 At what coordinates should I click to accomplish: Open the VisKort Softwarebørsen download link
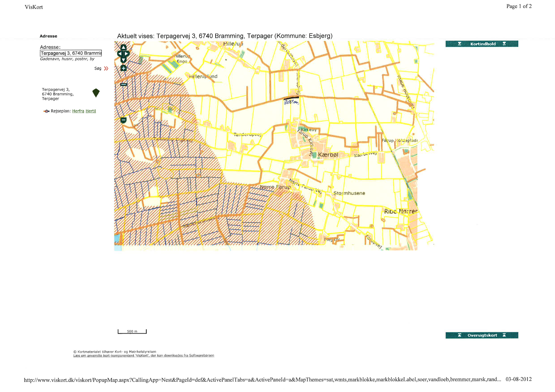[144, 355]
